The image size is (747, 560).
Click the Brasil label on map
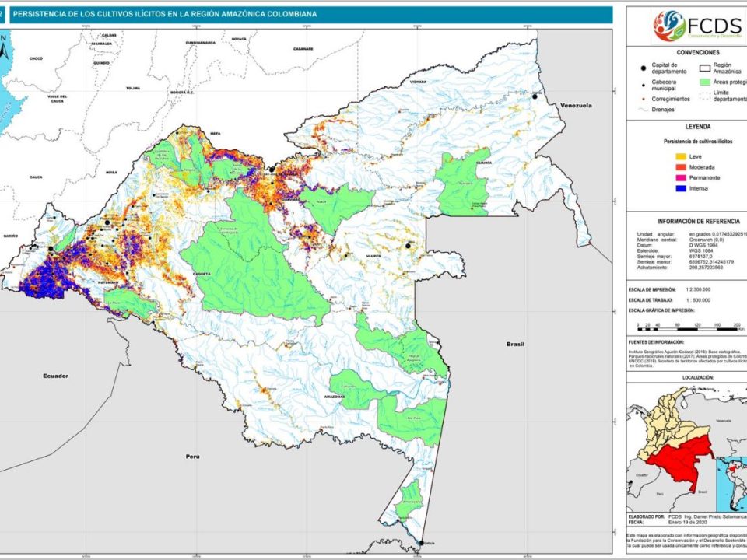tap(514, 344)
